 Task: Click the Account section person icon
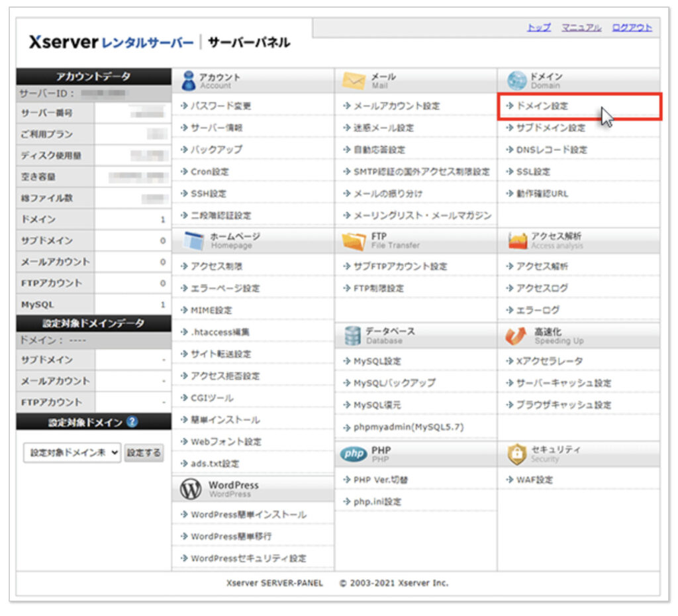[x=189, y=81]
